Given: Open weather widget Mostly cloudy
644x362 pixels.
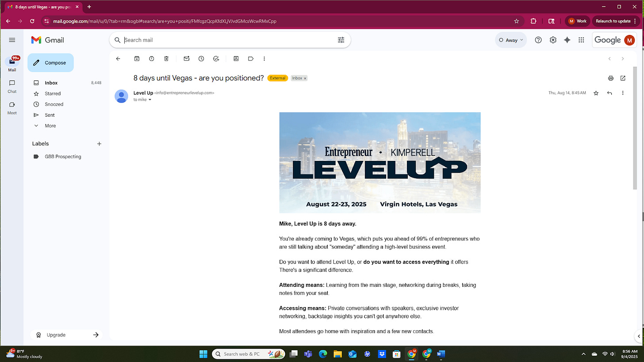Looking at the screenshot, I should 24,354.
